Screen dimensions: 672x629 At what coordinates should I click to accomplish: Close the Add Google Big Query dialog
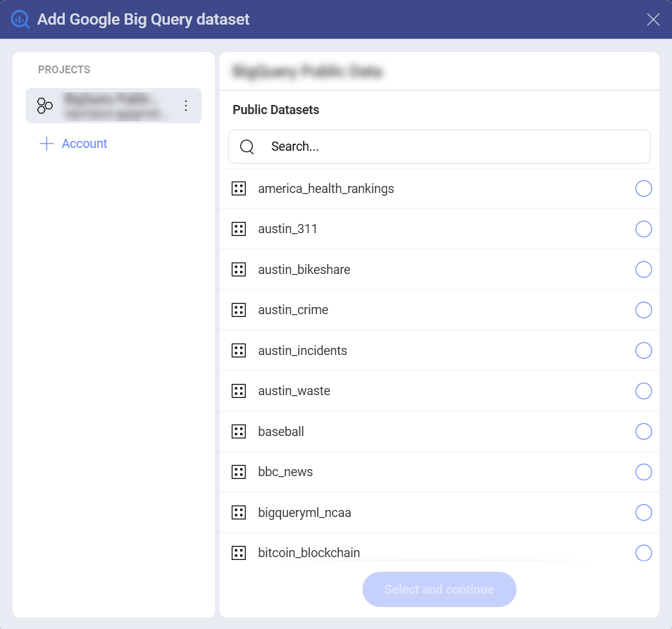[x=653, y=19]
